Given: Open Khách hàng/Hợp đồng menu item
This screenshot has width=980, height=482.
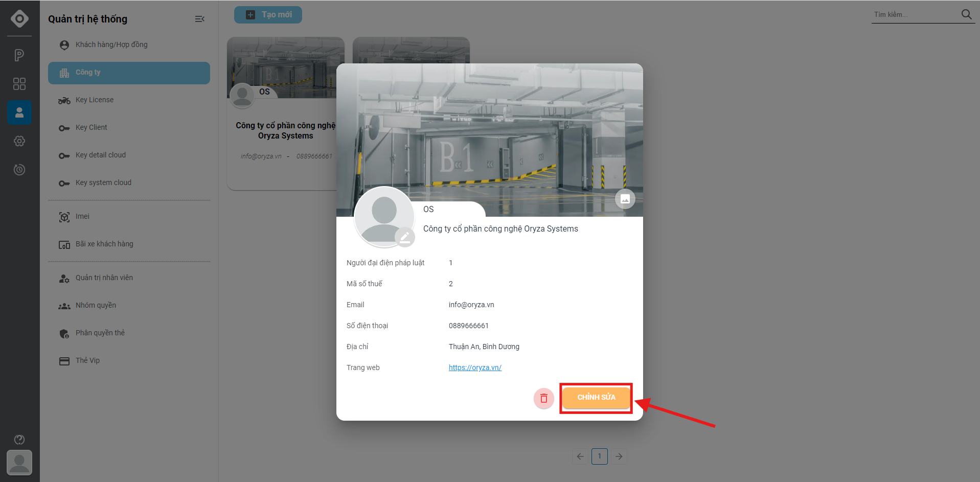Looking at the screenshot, I should 129,44.
